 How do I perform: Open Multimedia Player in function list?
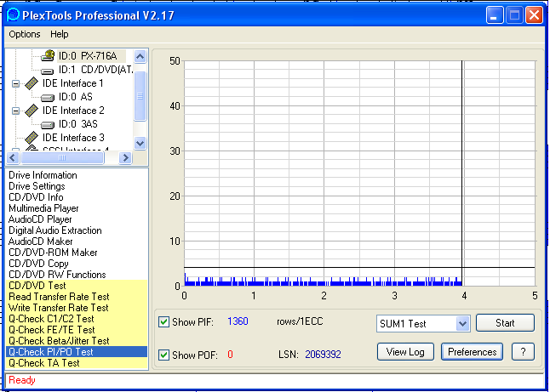coord(43,208)
